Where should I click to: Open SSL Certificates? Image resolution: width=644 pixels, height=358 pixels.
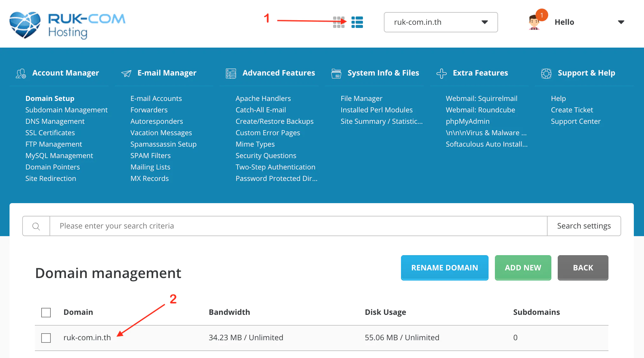50,133
